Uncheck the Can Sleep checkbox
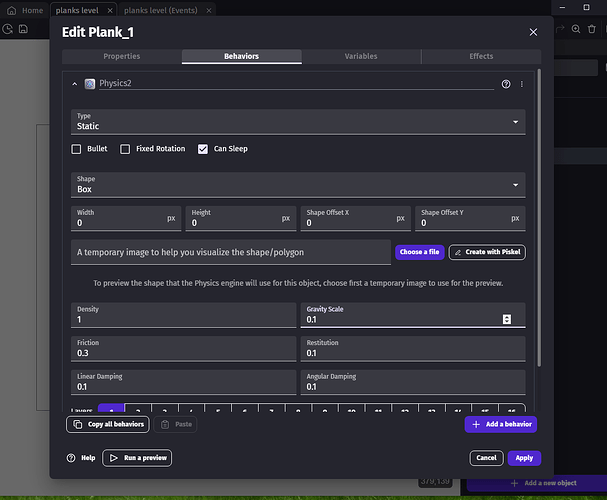The width and height of the screenshot is (607, 500). (203, 149)
